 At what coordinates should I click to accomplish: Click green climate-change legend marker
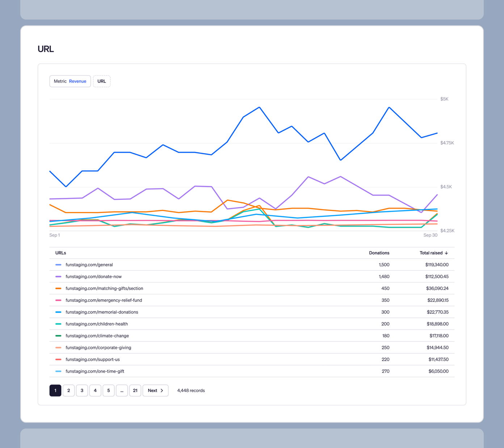coord(58,336)
